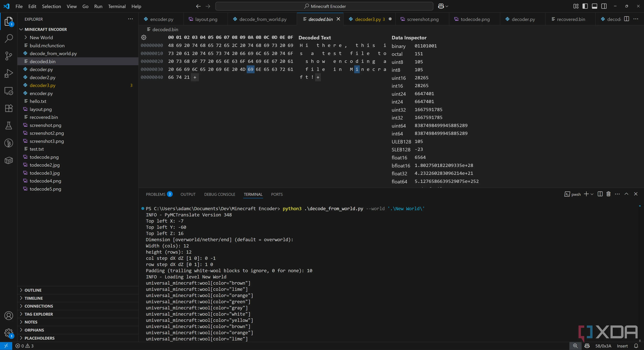Image resolution: width=644 pixels, height=350 pixels.
Task: Toggle Insert mode in status bar
Action: point(622,346)
